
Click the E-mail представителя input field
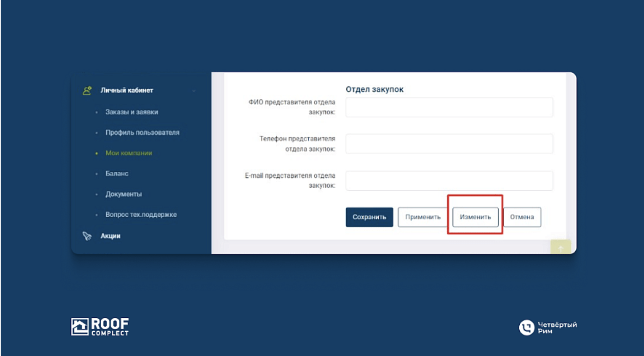point(449,181)
